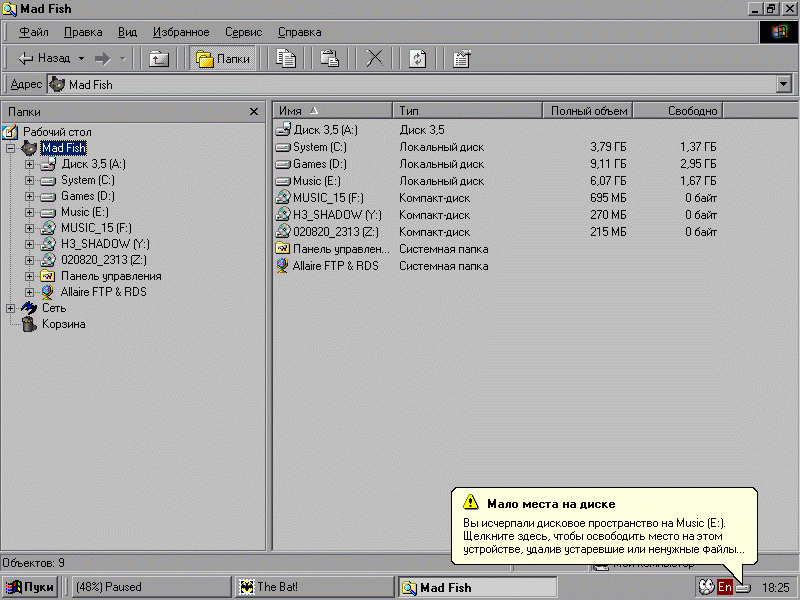The image size is (800, 600).
Task: Select the Корзина recycle bin in tree
Action: click(63, 324)
